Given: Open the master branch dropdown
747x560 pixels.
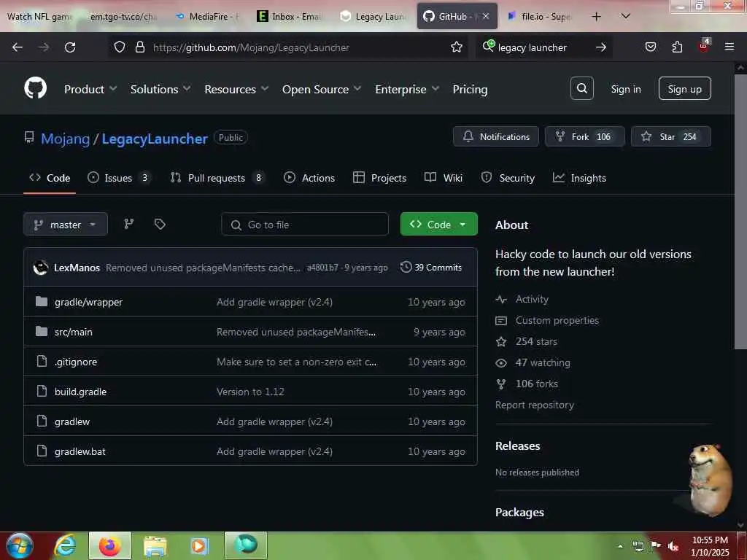Looking at the screenshot, I should tap(66, 225).
